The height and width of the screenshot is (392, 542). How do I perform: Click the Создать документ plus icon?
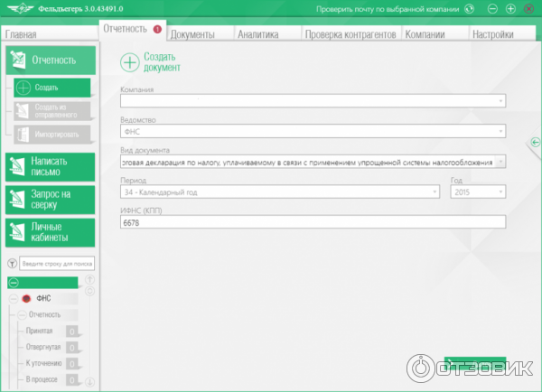[x=130, y=61]
